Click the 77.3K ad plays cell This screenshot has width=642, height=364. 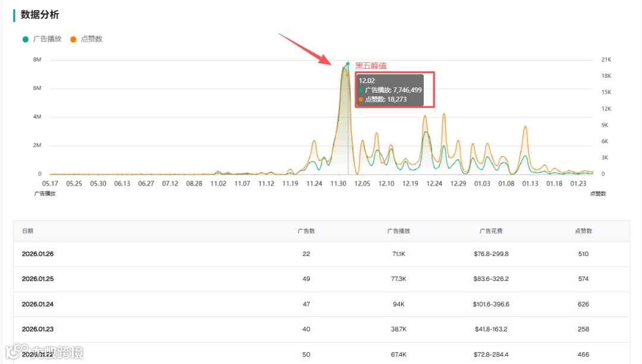[398, 279]
